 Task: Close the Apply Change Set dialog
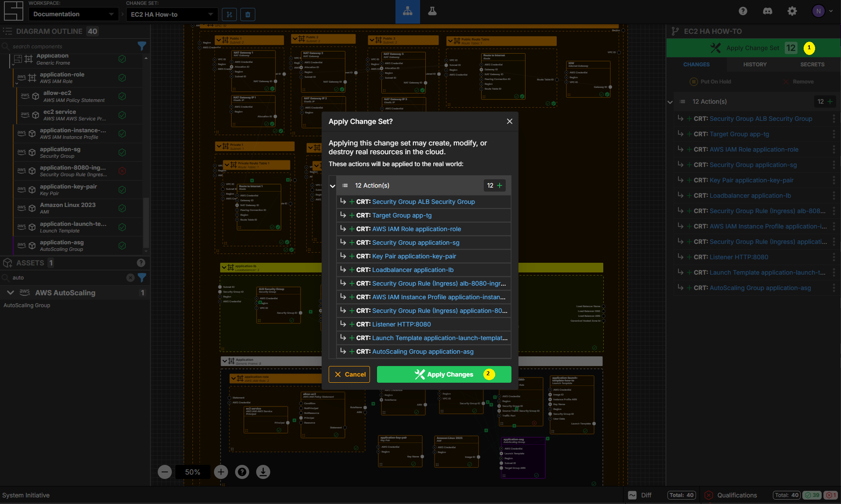click(x=510, y=121)
